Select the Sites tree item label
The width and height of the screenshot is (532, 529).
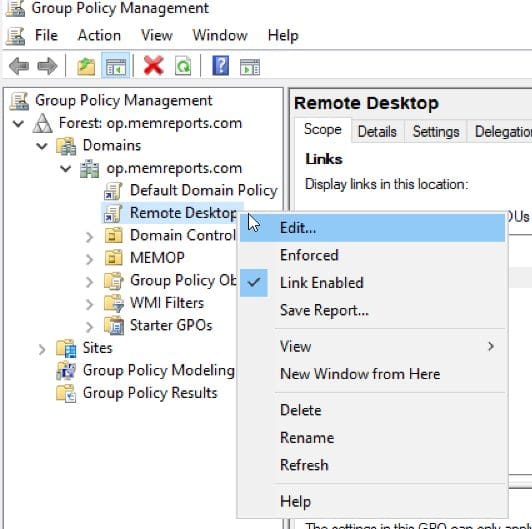coord(97,348)
